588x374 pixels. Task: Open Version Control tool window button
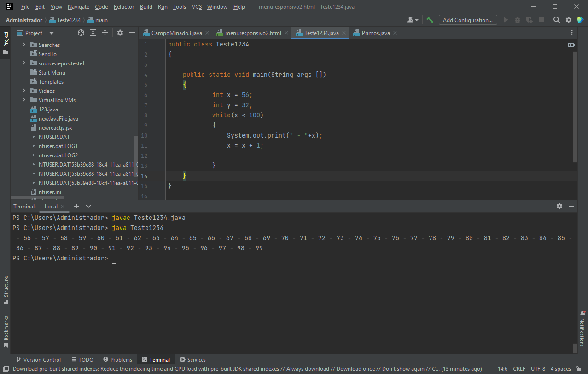(x=38, y=360)
